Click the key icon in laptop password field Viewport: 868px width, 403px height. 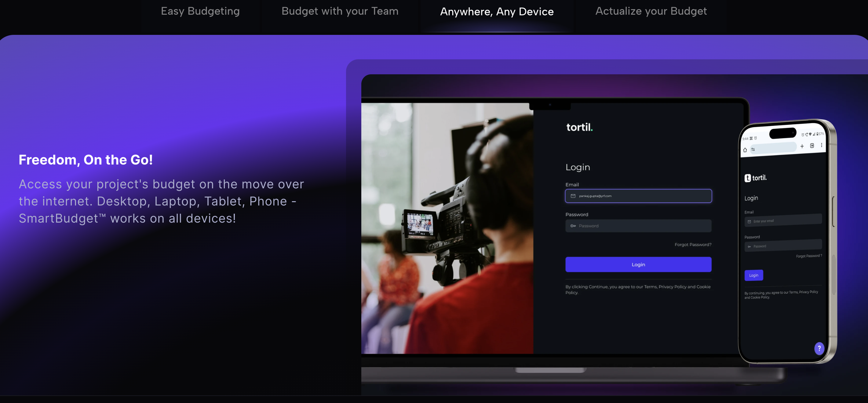(573, 226)
